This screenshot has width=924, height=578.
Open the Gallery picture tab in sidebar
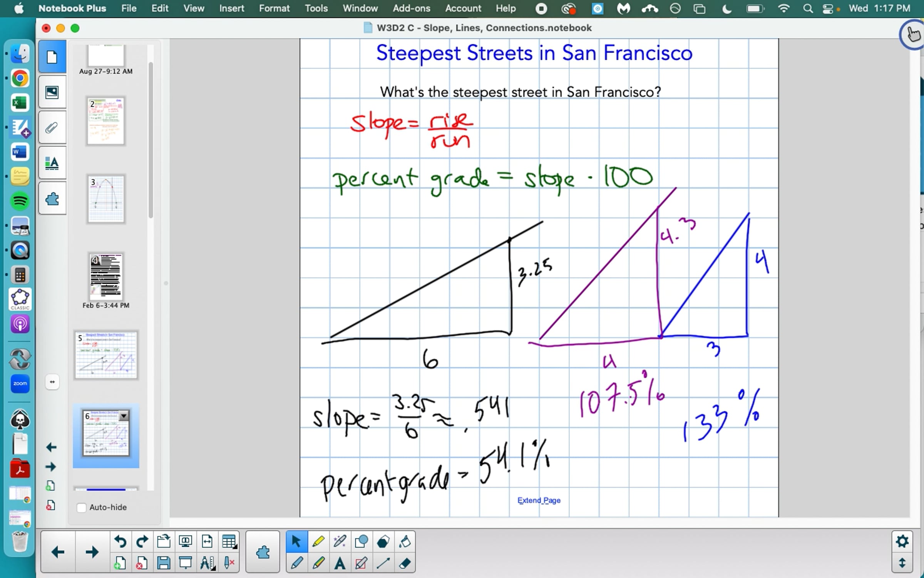[52, 92]
